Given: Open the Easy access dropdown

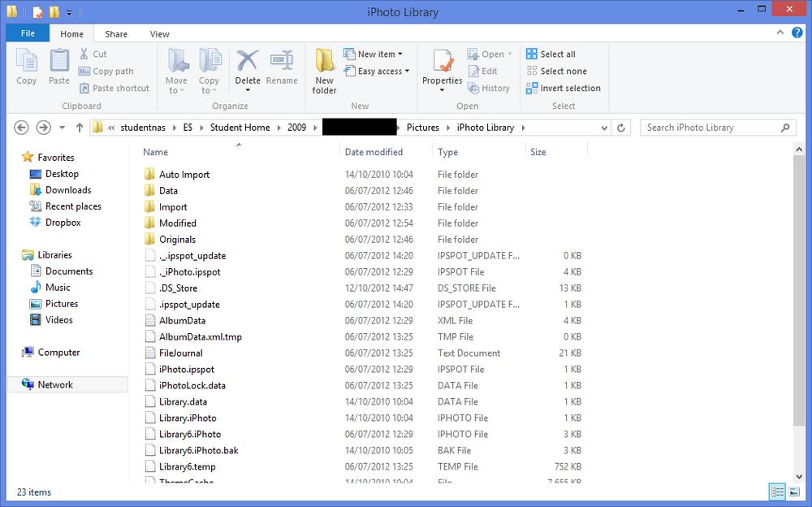Looking at the screenshot, I should tap(377, 71).
